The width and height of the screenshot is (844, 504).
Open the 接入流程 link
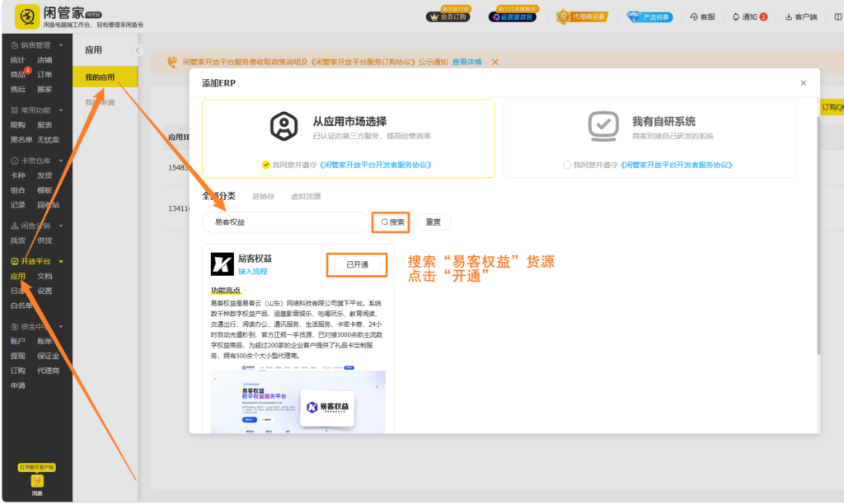click(x=252, y=272)
